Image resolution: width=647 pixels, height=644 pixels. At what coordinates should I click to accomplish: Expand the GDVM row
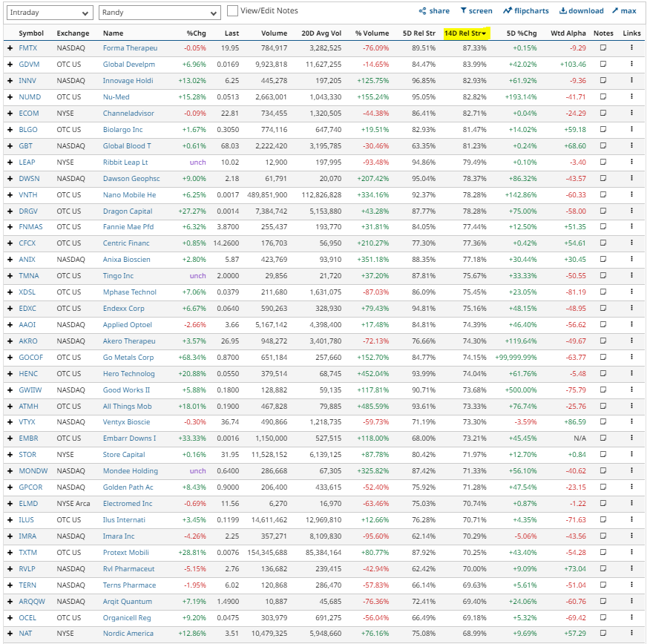(x=10, y=65)
